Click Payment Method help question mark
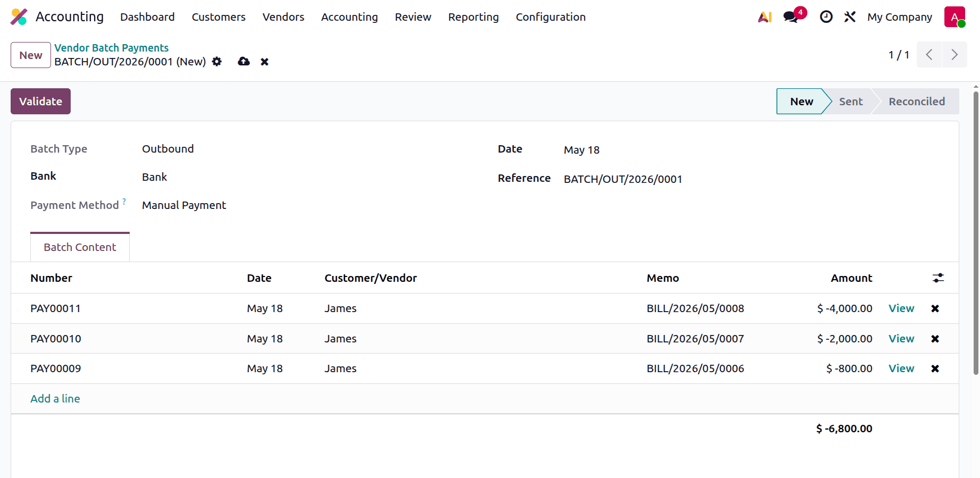Screen dimensions: 980x478 point(124,202)
